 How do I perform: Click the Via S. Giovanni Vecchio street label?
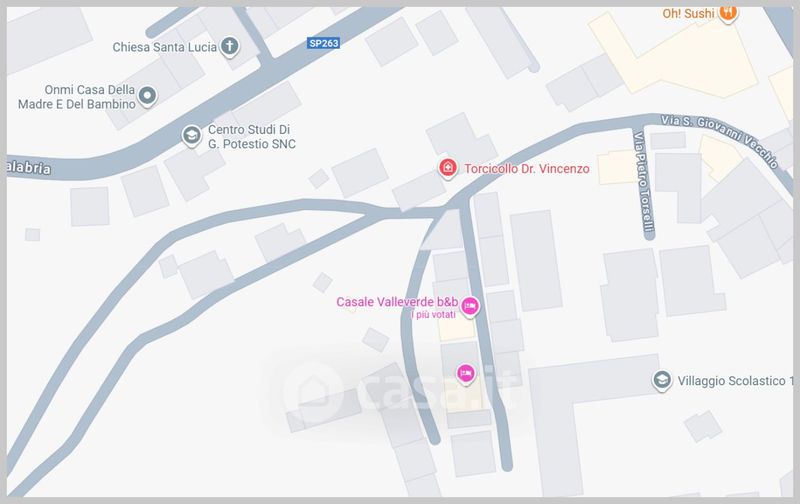720,139
